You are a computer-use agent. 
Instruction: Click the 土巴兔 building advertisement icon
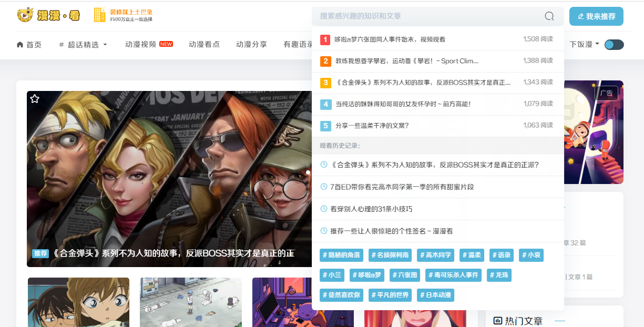[x=99, y=14]
